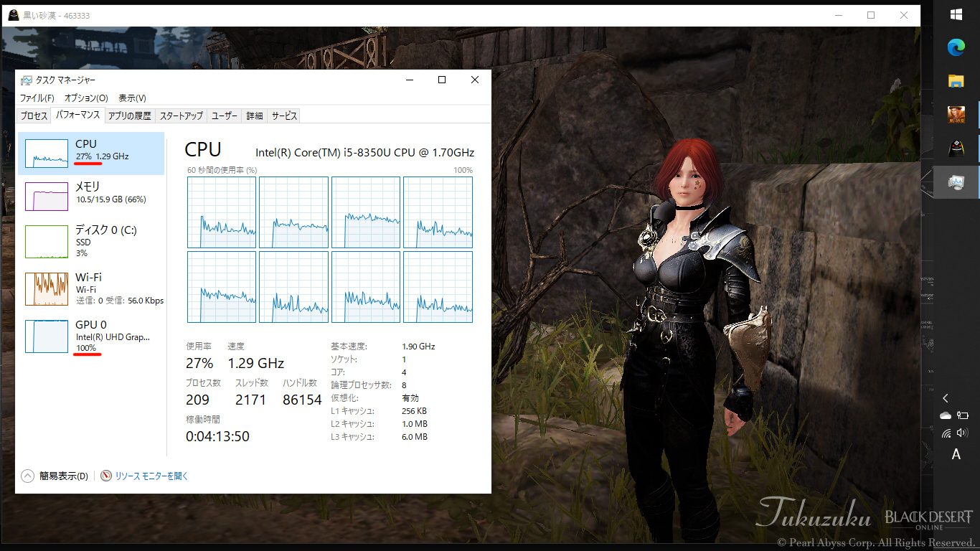Viewport: 980px width, 551px height.
Task: Open the オプション(O) menu
Action: (86, 98)
